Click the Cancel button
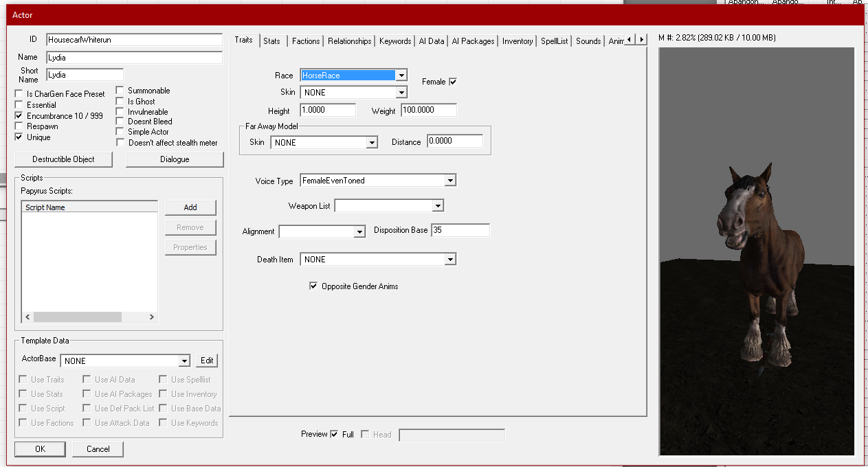The height and width of the screenshot is (467, 868). [98, 449]
